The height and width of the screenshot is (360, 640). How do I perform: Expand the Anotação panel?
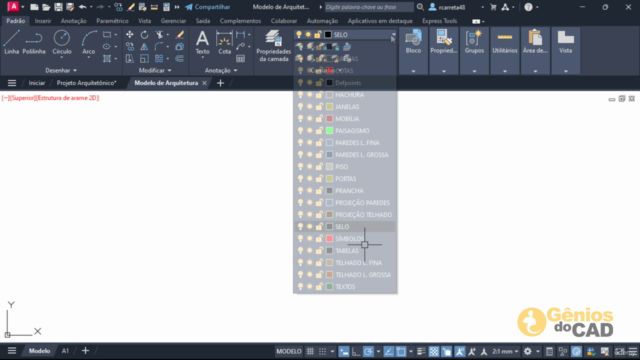tap(221, 71)
